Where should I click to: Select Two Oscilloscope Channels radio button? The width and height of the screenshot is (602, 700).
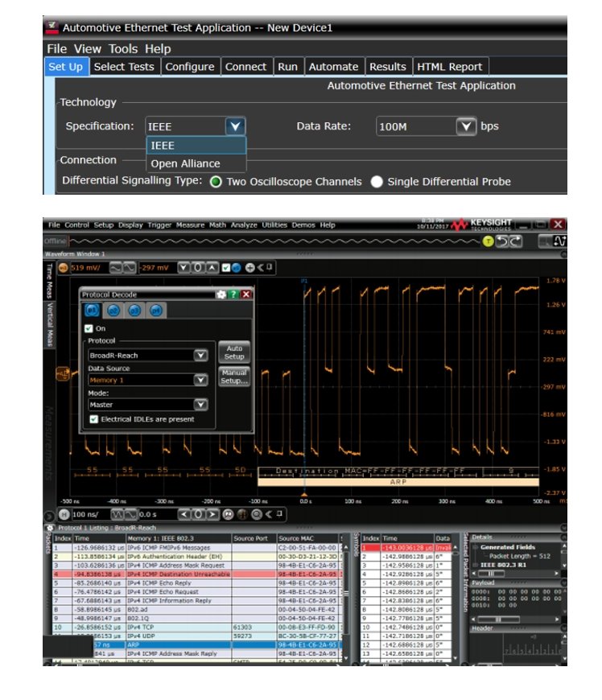(216, 182)
